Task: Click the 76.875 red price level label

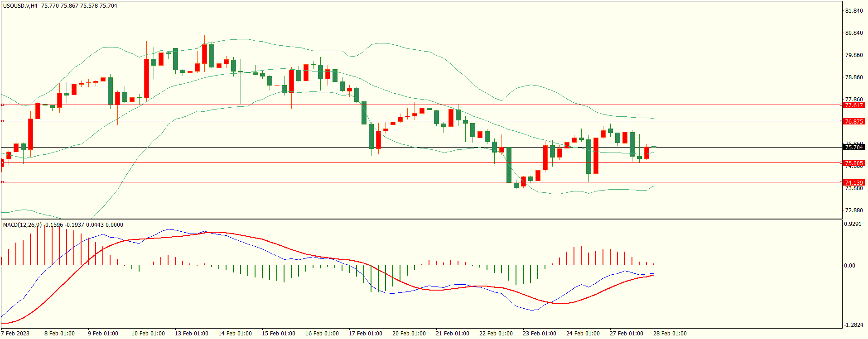Action: (x=854, y=121)
